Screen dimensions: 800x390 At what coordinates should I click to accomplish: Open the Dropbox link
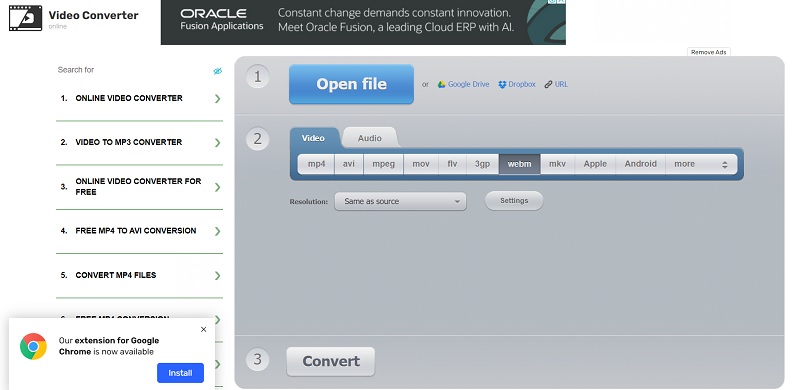522,85
